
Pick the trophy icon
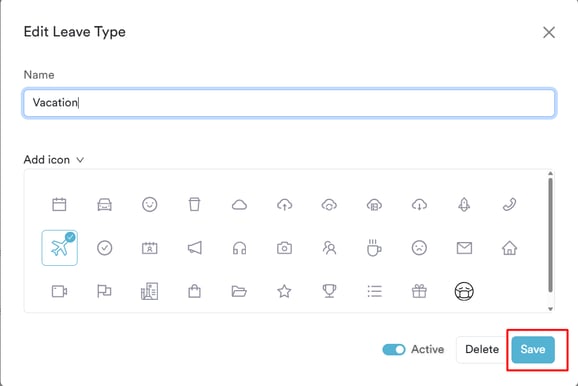click(330, 291)
